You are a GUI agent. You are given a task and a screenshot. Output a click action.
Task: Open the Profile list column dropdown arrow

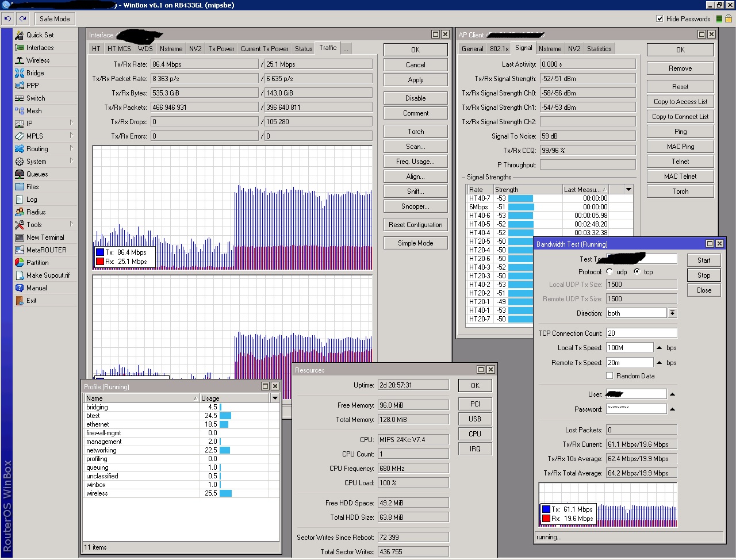tap(275, 398)
